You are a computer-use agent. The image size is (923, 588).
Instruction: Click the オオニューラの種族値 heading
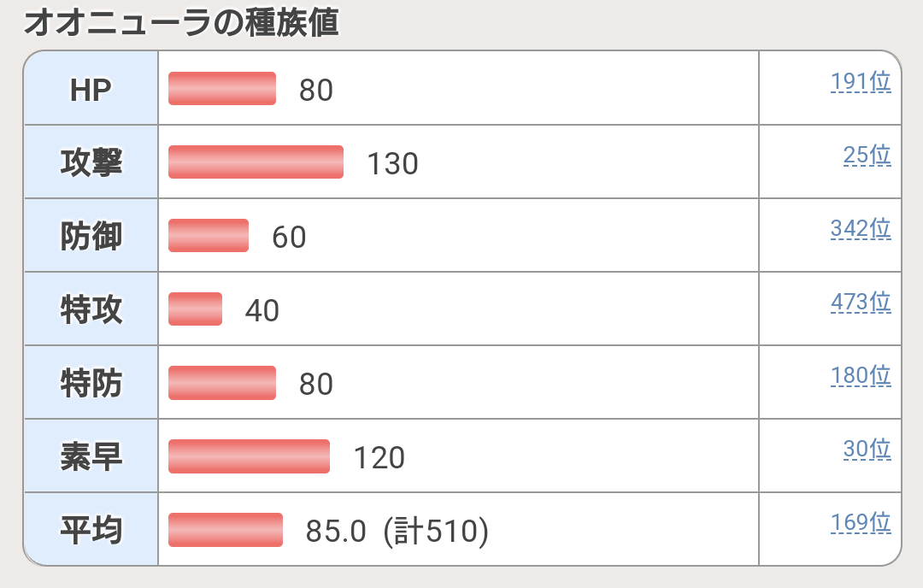(x=181, y=23)
